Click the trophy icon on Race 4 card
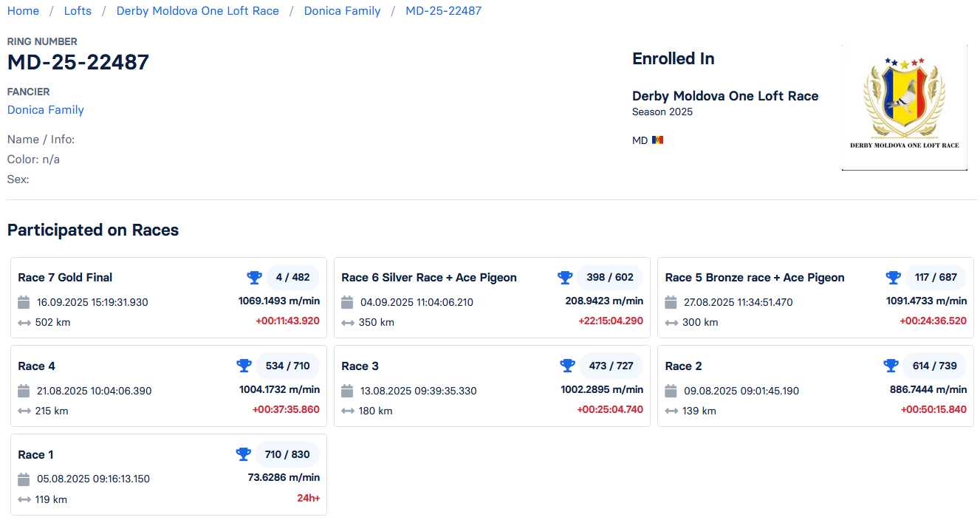 click(244, 366)
